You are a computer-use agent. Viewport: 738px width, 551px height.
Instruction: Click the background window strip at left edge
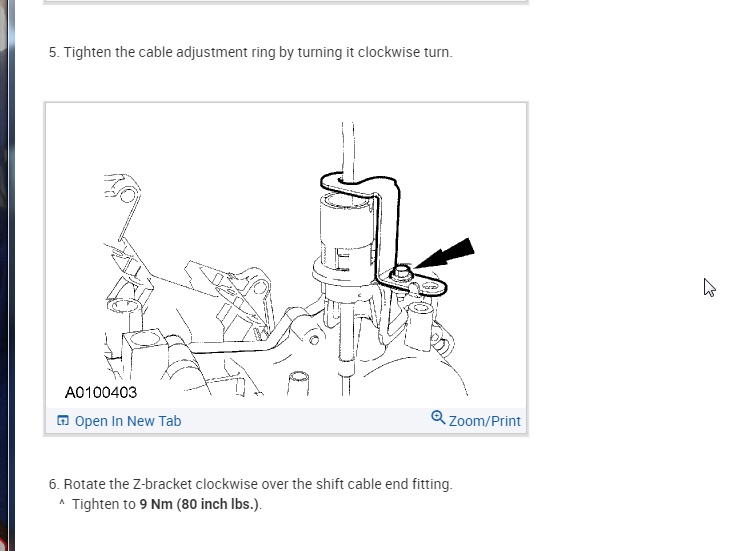tap(7, 275)
